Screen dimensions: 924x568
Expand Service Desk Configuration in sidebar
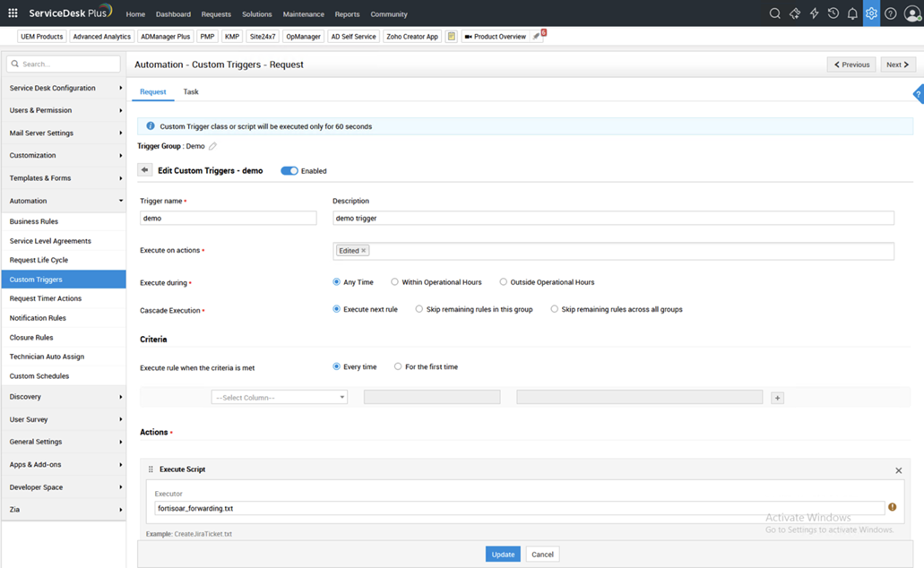point(63,88)
